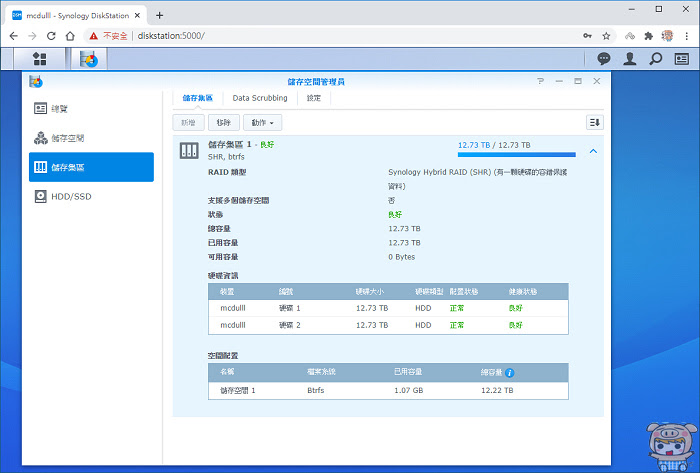
Task: Maximize the Storage Manager window
Action: click(578, 81)
